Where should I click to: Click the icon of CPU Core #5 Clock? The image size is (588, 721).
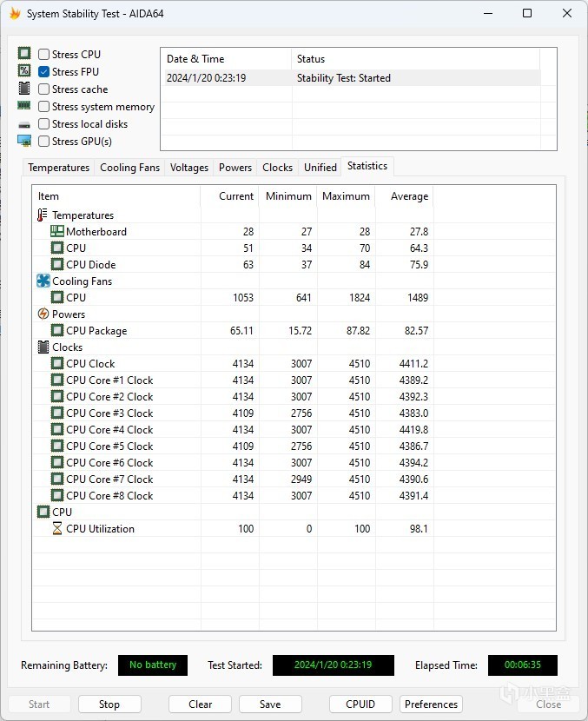(x=57, y=446)
